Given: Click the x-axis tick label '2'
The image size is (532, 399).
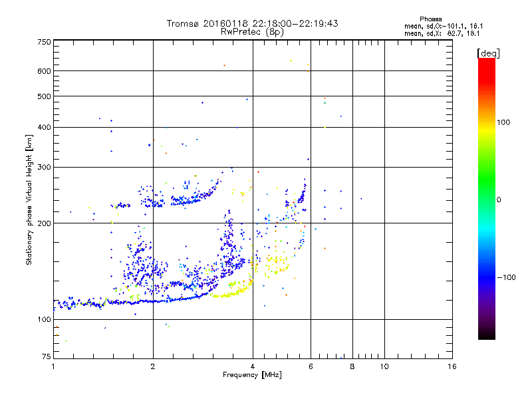Looking at the screenshot, I should [x=153, y=366].
